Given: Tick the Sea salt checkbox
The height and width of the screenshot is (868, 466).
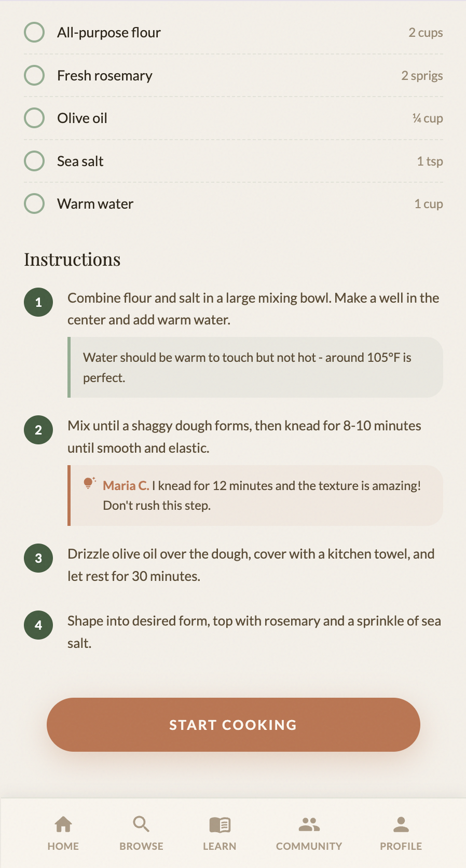Looking at the screenshot, I should (34, 160).
